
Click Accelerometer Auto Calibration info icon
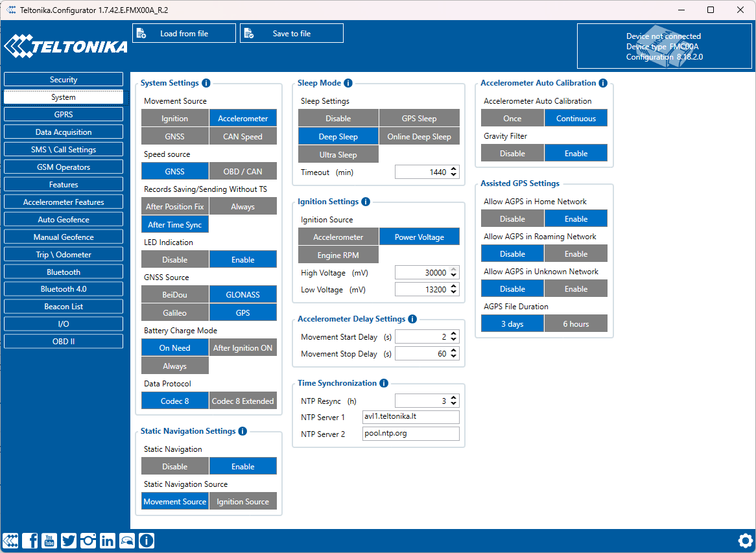(603, 83)
